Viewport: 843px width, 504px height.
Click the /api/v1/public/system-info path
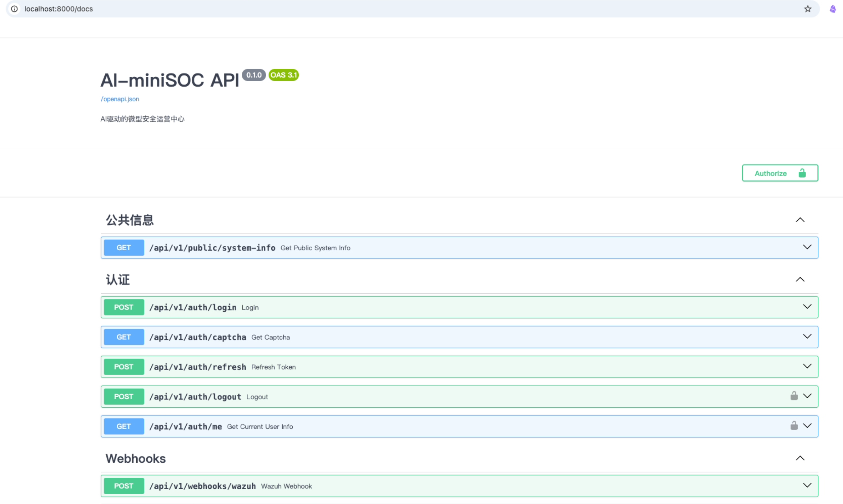(x=212, y=248)
